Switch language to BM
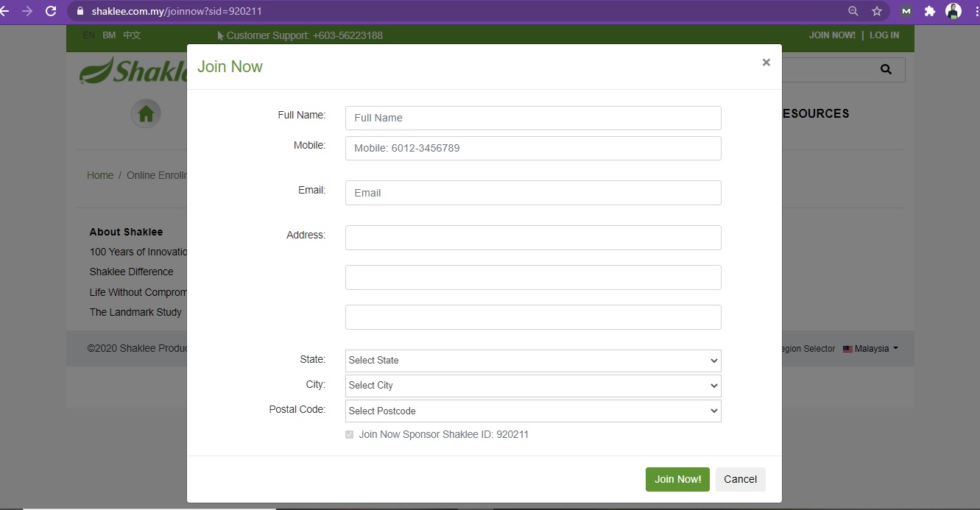 tap(109, 35)
